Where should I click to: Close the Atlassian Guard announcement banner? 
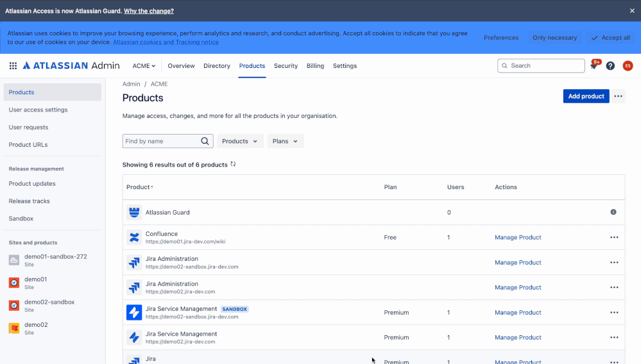(632, 11)
